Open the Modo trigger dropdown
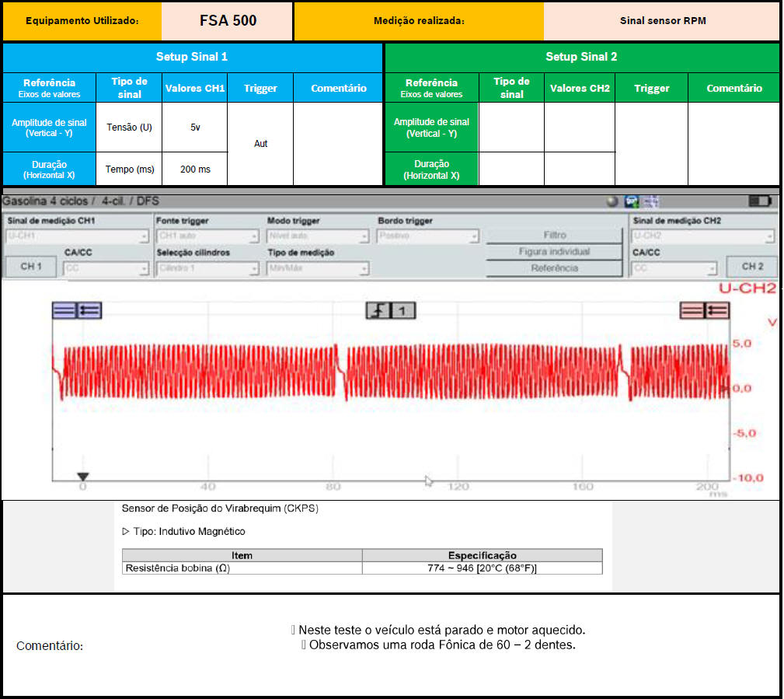The image size is (784, 699). pyautogui.click(x=318, y=236)
